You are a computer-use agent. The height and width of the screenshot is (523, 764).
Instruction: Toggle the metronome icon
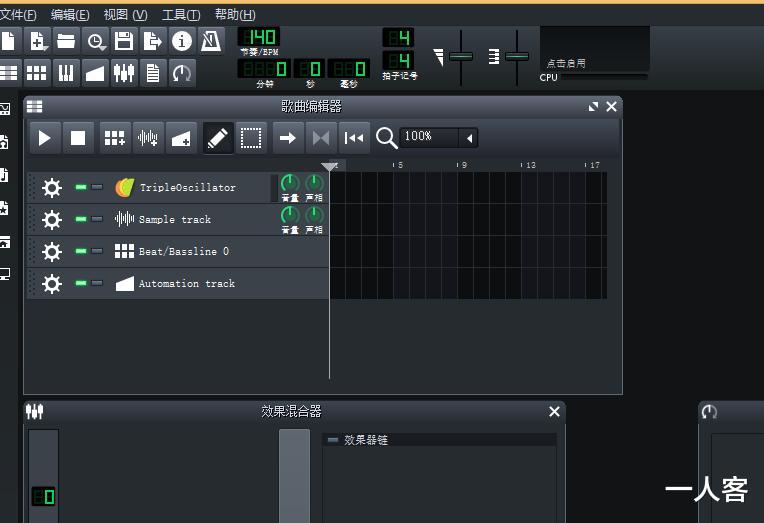point(210,41)
